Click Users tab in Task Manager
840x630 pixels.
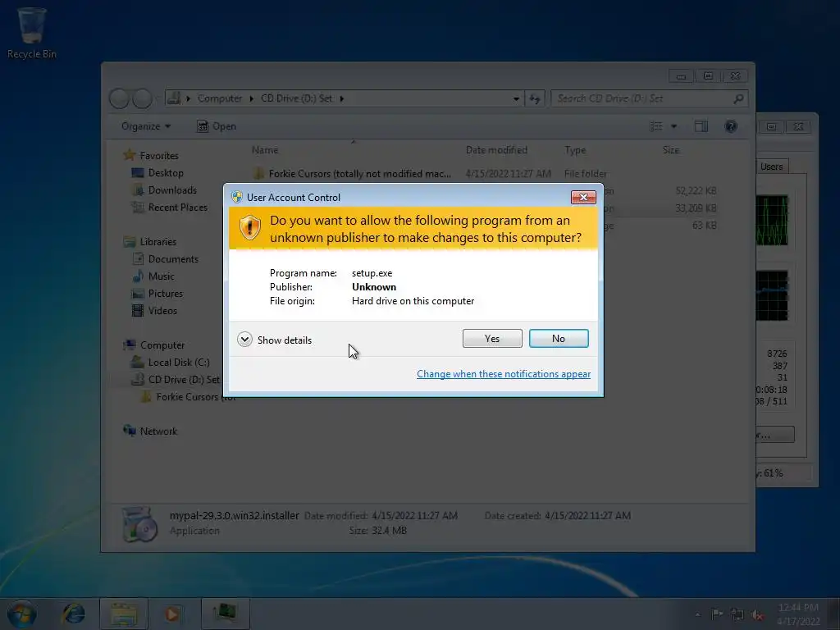[x=771, y=167]
